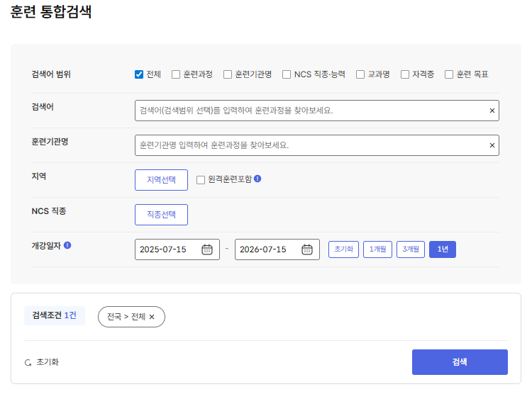Click the 검색어 keyword input field
Viewport: 532px width, 399px height.
[317, 111]
